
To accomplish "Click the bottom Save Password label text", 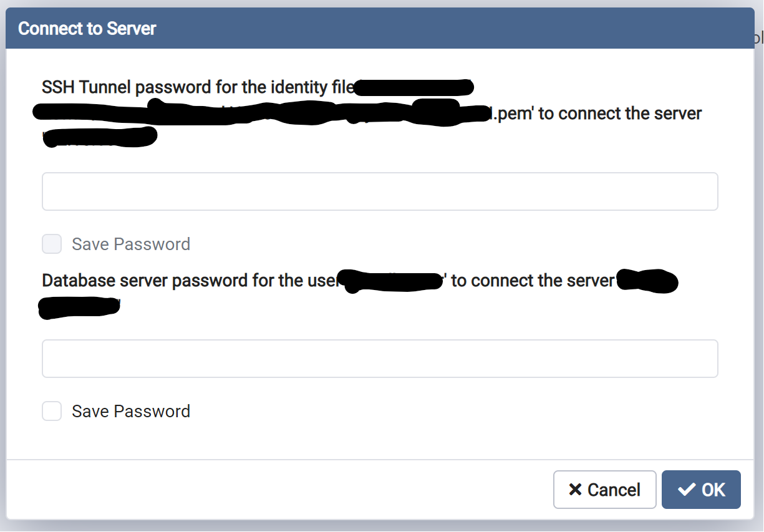I will [x=131, y=412].
